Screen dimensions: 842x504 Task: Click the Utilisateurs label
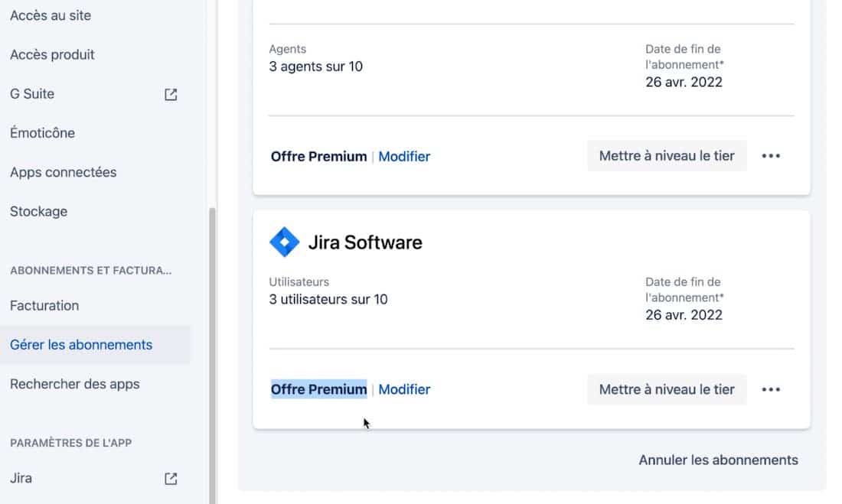tap(299, 281)
